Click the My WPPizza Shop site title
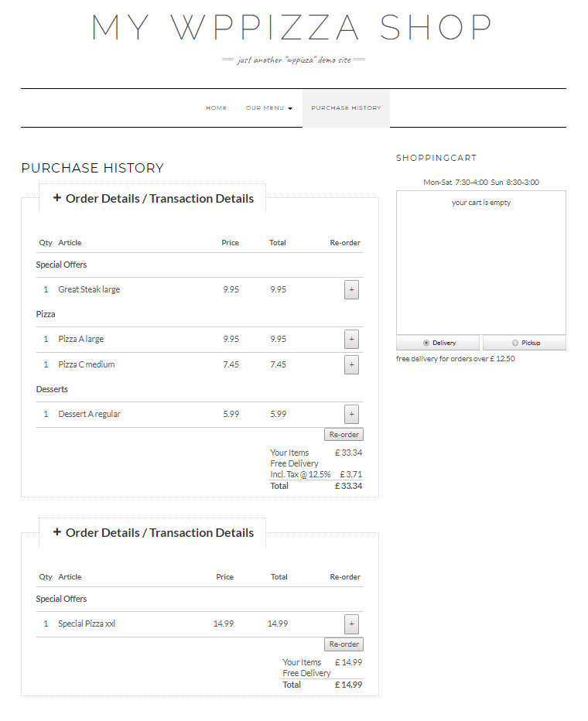Viewport: 588px width, 721px height. tap(292, 28)
